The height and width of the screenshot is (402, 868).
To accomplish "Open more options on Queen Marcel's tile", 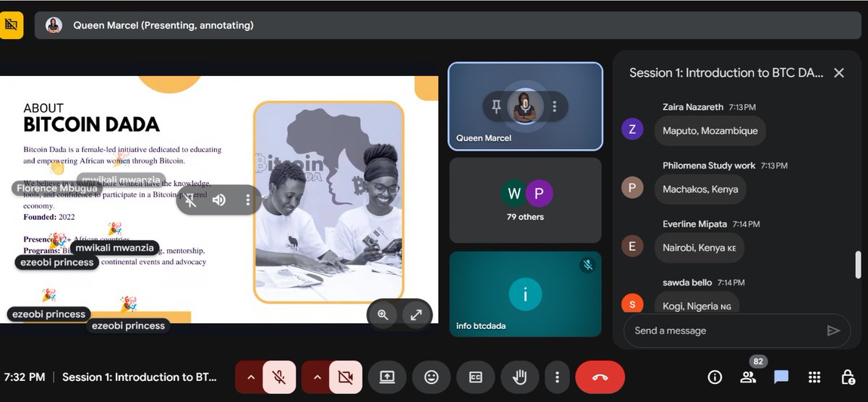I will pos(555,107).
